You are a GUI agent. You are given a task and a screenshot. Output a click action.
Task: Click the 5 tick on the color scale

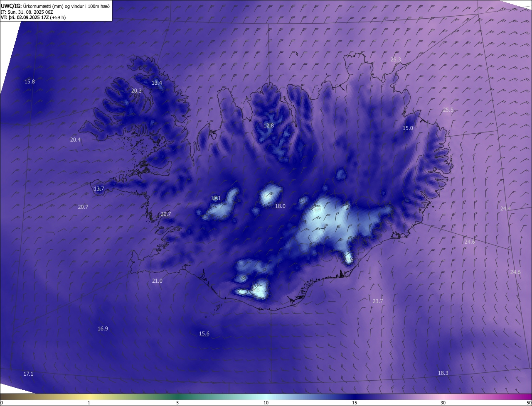pos(177,403)
